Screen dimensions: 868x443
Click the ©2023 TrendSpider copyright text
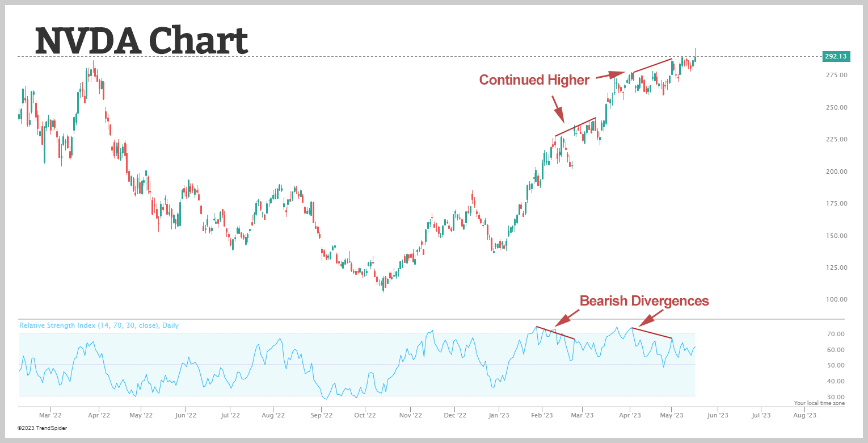(x=42, y=428)
